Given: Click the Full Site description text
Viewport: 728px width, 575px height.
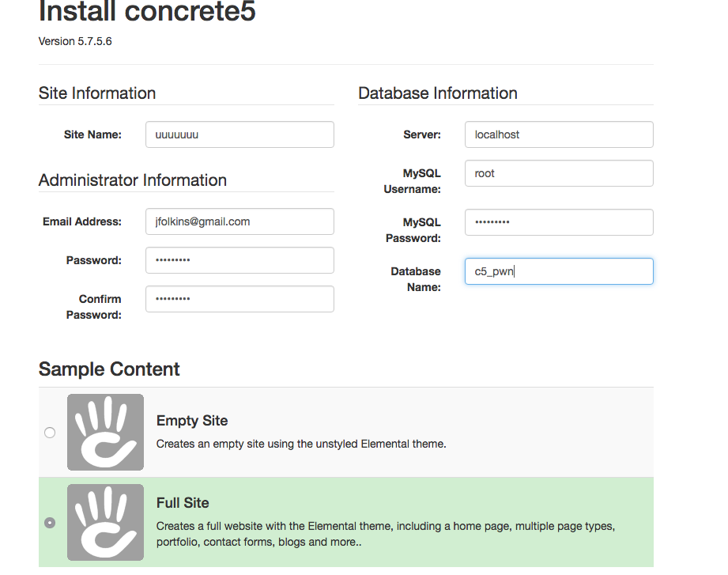Looking at the screenshot, I should [386, 534].
